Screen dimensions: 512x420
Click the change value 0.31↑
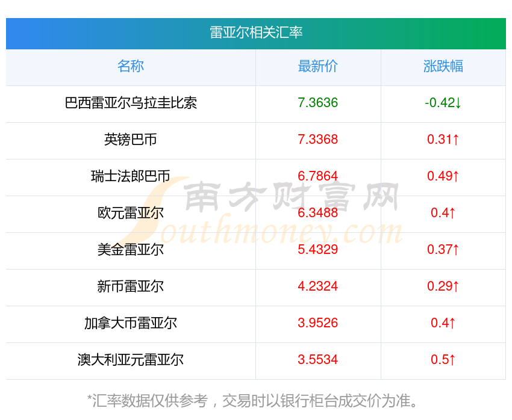443,140
